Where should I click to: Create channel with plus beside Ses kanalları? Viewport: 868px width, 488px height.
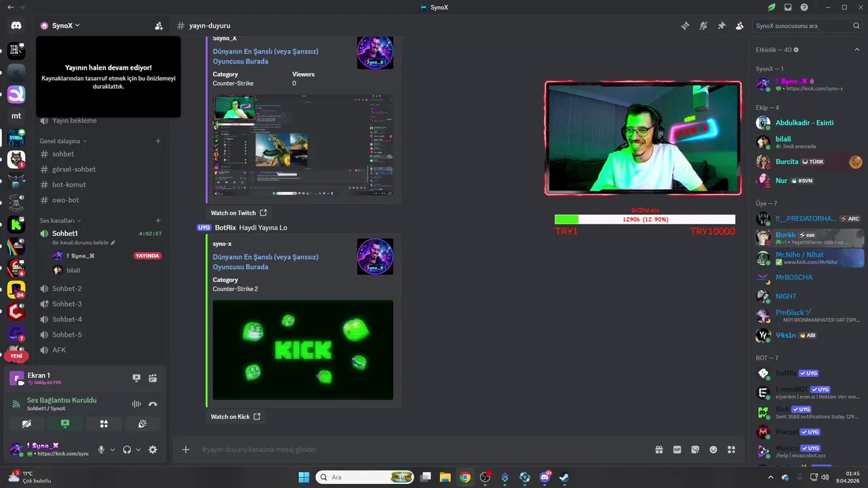click(x=158, y=220)
